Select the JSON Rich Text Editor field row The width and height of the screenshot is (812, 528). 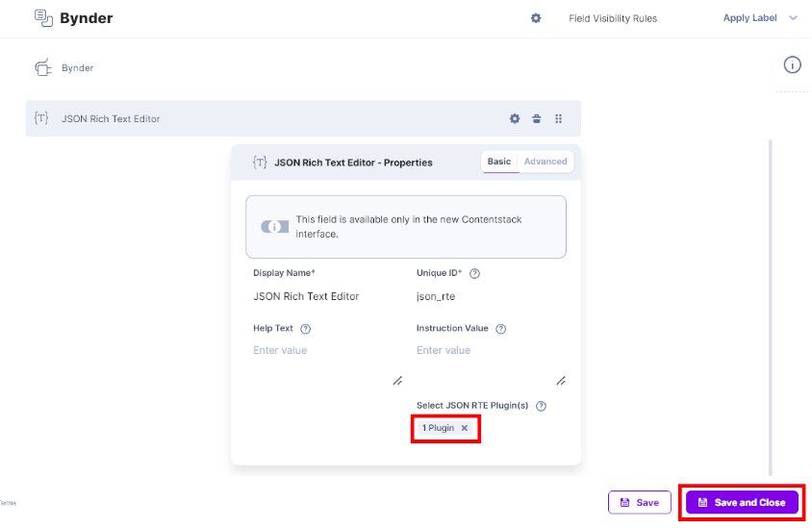(x=303, y=118)
